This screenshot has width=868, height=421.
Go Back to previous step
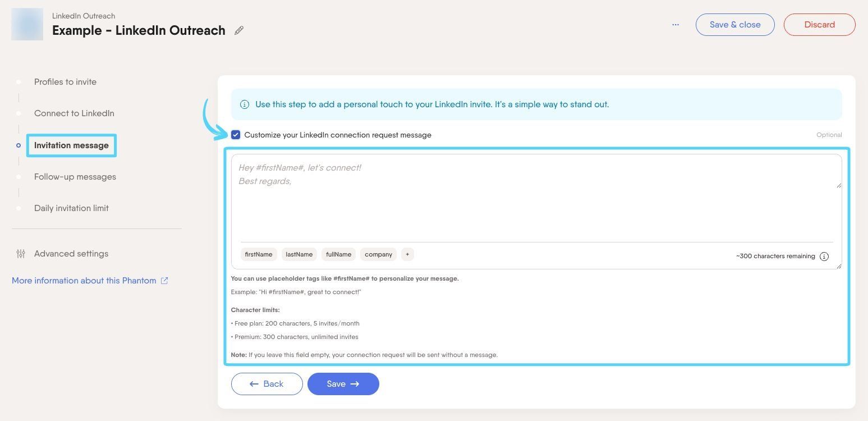click(x=267, y=384)
